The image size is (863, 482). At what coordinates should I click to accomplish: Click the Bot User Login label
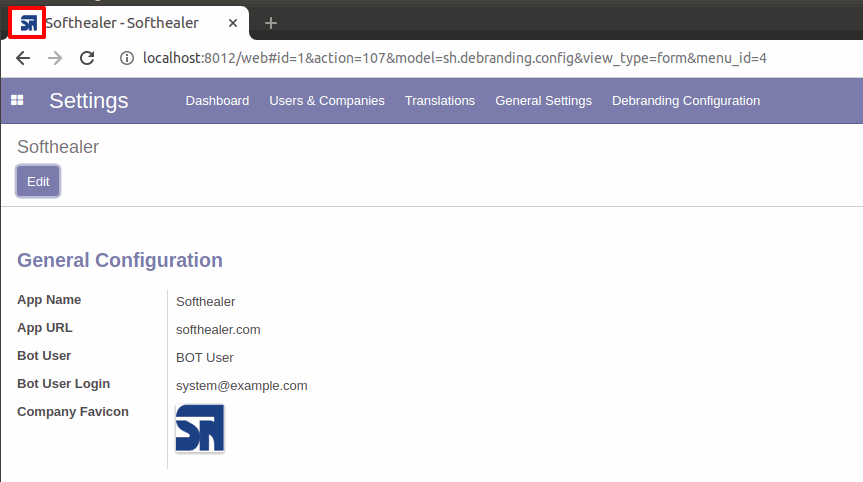point(63,384)
